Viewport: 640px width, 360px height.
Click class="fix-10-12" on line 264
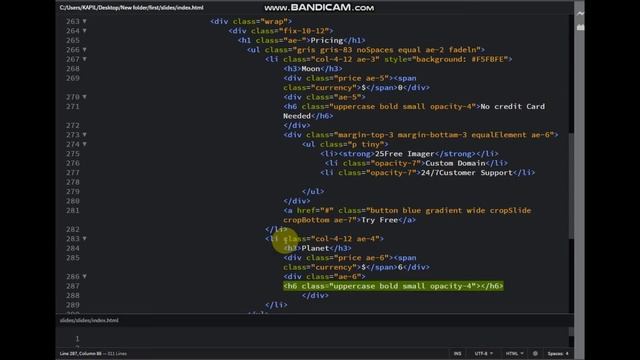click(290, 31)
